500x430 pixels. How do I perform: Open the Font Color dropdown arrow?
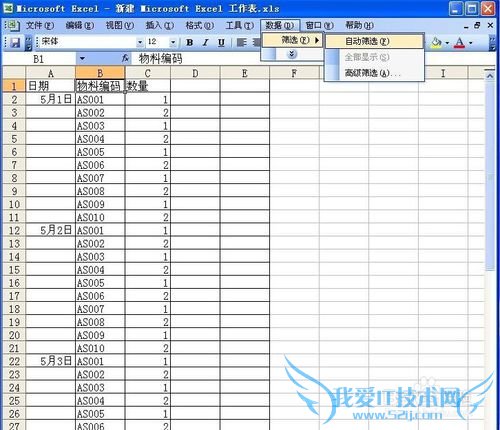pos(471,43)
